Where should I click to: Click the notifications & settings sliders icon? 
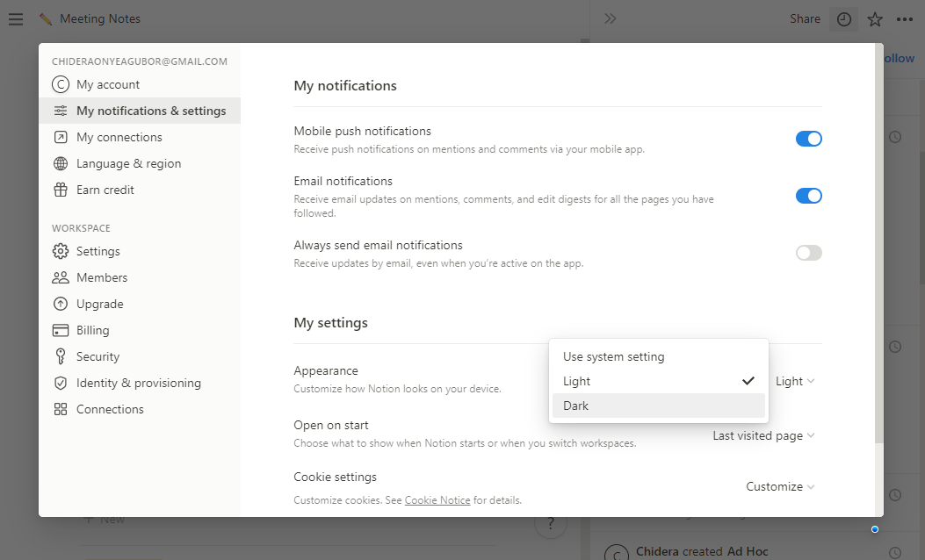(x=60, y=111)
